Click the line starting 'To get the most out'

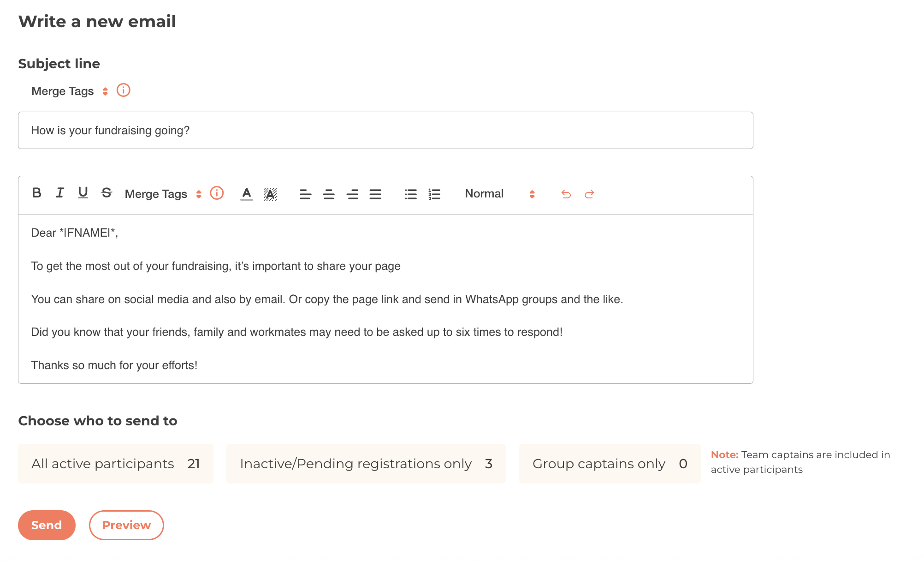point(216,266)
